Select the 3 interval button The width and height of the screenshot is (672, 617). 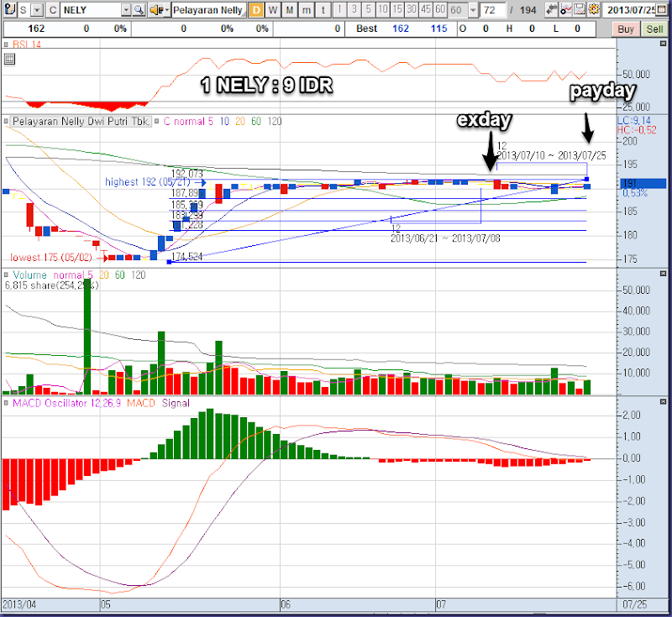354,9
